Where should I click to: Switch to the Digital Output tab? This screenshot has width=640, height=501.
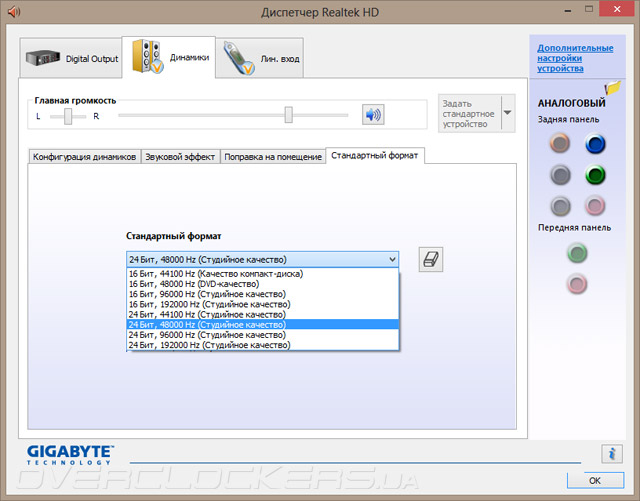click(71, 58)
